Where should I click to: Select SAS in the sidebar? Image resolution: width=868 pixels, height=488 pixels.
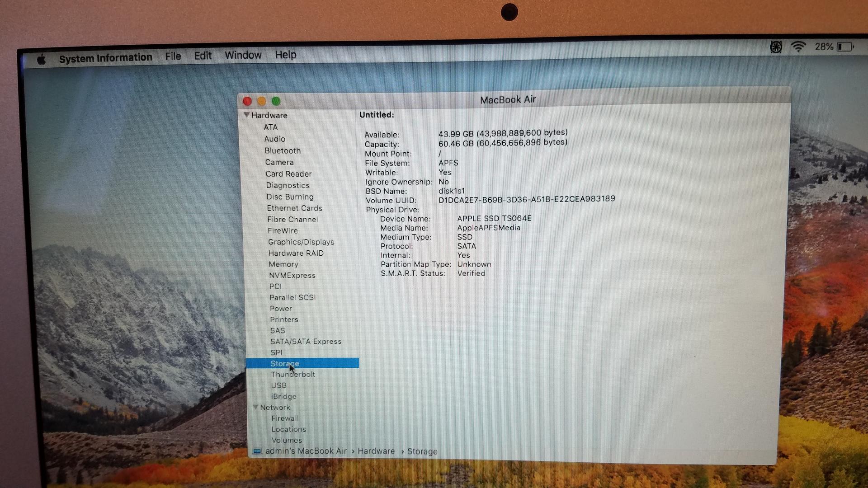[278, 331]
